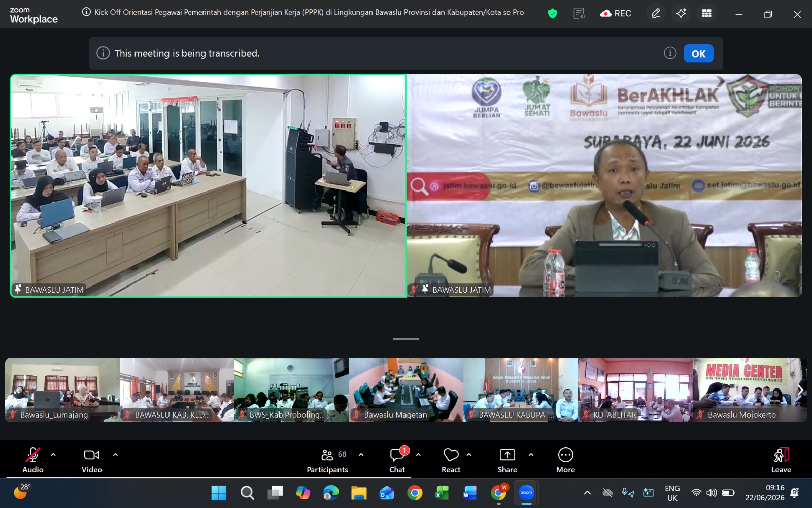Open Windows Search from the taskbar
Screen dimensions: 812x508
click(x=247, y=493)
